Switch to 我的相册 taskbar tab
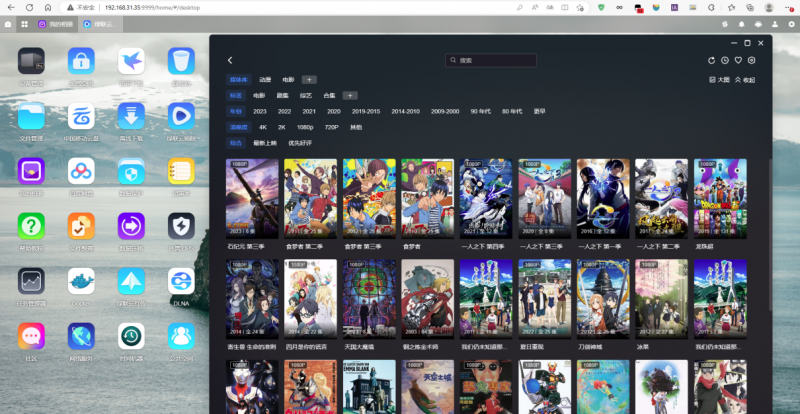 pyautogui.click(x=56, y=24)
